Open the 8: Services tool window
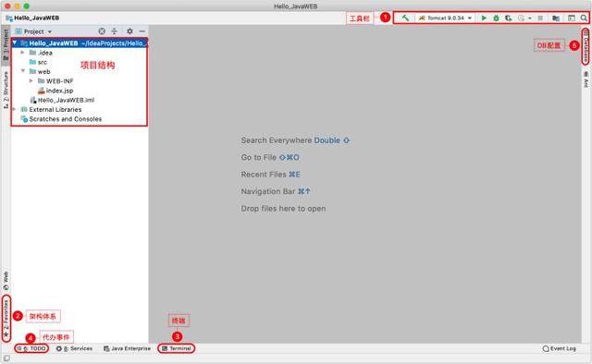592x364 pixels. 74,348
